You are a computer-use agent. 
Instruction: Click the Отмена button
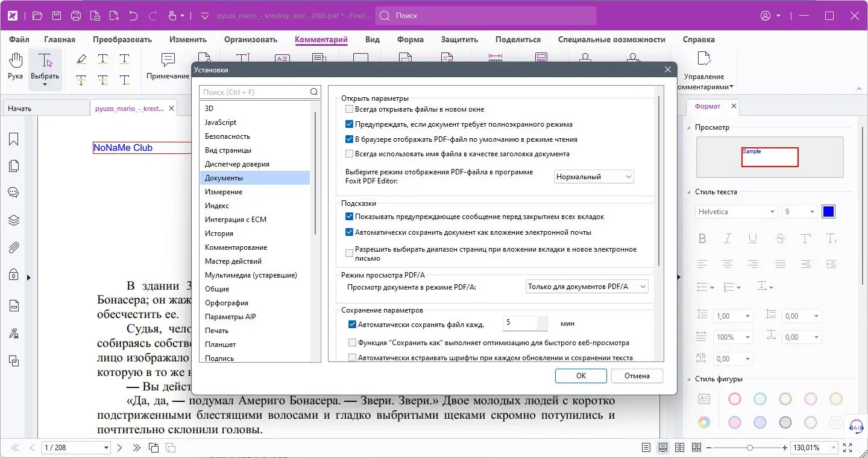[x=637, y=375]
